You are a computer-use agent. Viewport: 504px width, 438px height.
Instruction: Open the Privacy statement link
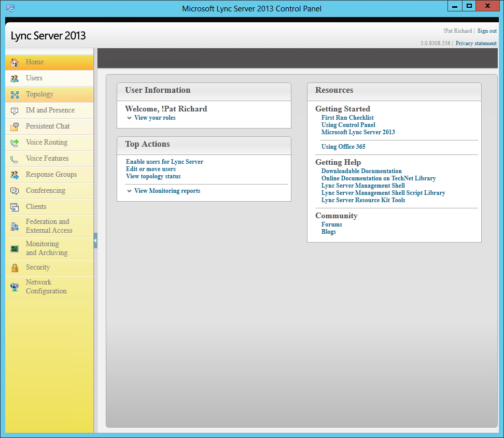(x=476, y=43)
